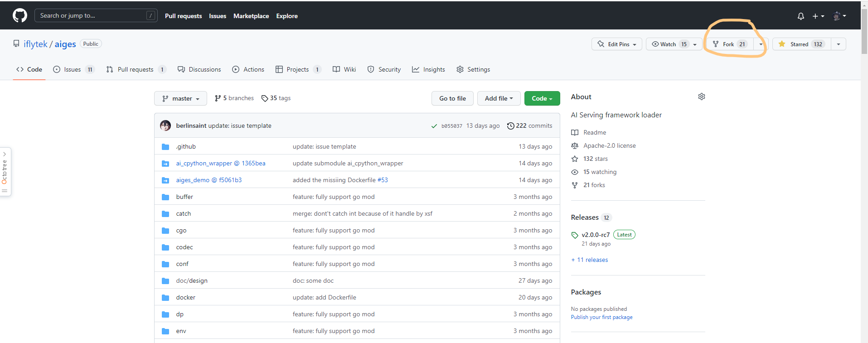Open pull request #53 link
The height and width of the screenshot is (343, 868).
(383, 180)
